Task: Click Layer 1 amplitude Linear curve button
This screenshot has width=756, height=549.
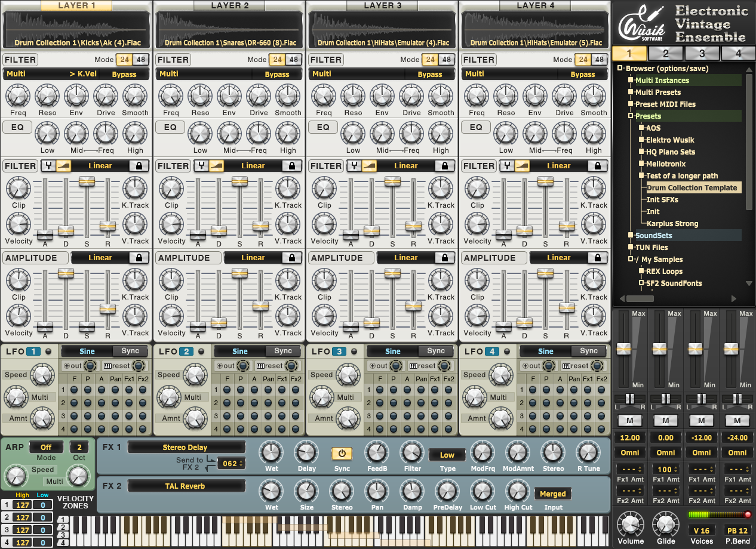Action: point(100,258)
